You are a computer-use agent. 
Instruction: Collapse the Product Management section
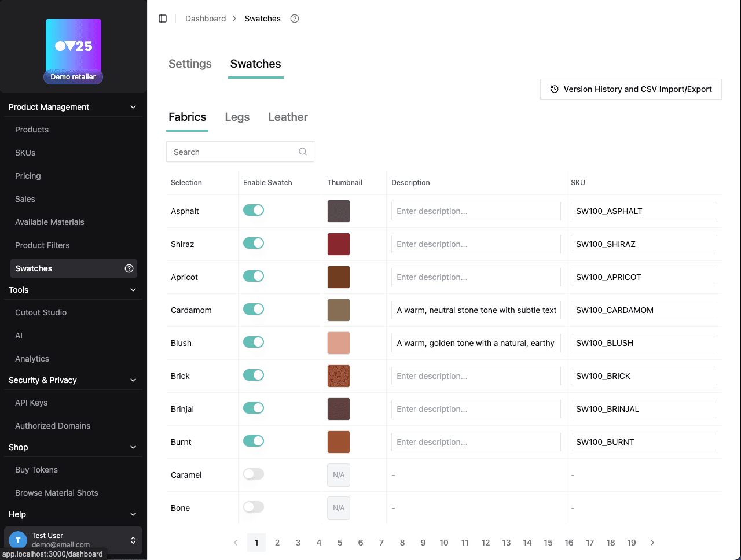[x=133, y=107]
